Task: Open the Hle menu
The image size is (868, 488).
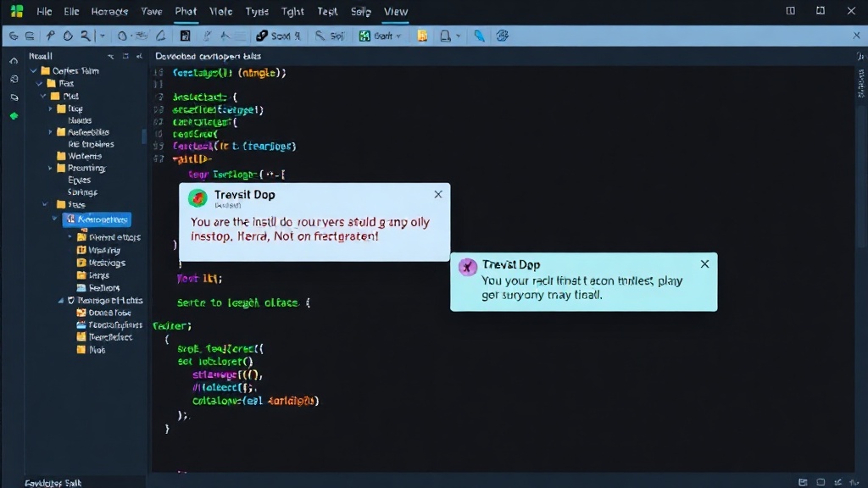Action: click(x=44, y=11)
